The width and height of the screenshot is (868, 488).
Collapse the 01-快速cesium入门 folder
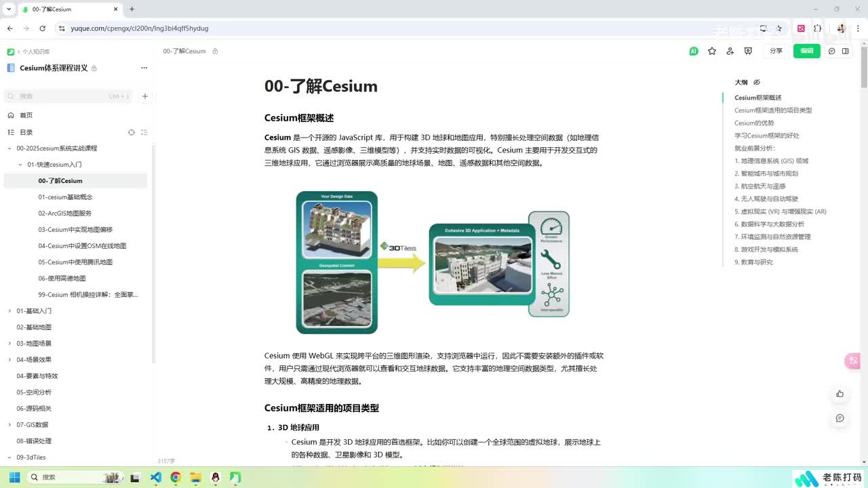(x=20, y=165)
